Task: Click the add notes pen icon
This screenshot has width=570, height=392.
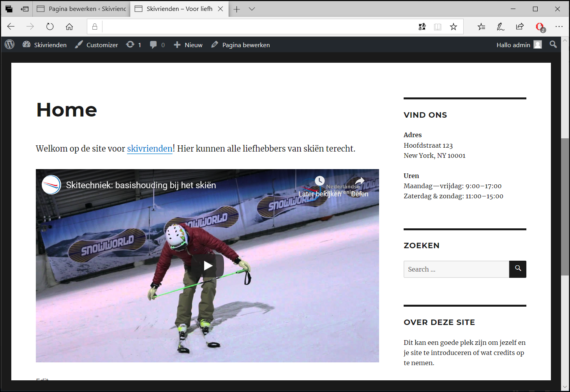Action: [x=501, y=26]
